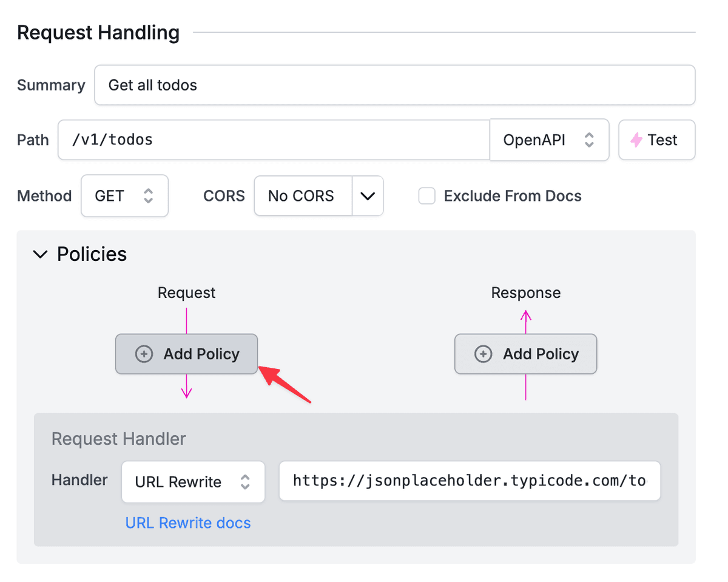Click the plus icon in Response Add Policy
The height and width of the screenshot is (582, 728).
point(483,354)
